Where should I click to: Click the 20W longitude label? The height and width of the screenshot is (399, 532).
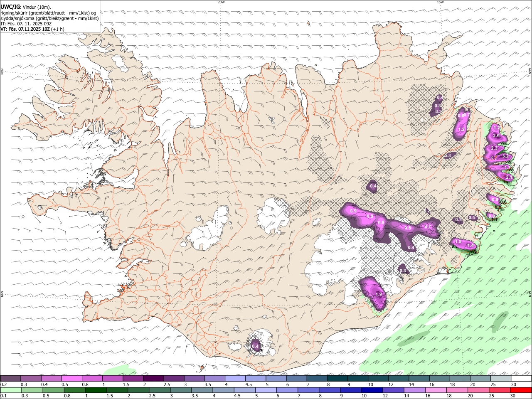pos(221,2)
